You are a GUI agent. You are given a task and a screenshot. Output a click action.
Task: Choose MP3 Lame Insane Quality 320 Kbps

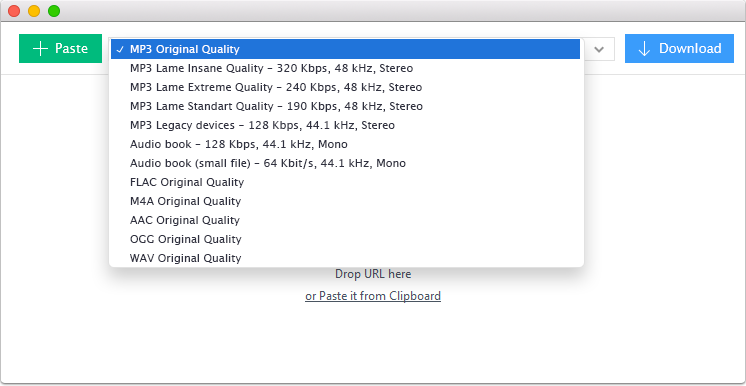coord(345,68)
